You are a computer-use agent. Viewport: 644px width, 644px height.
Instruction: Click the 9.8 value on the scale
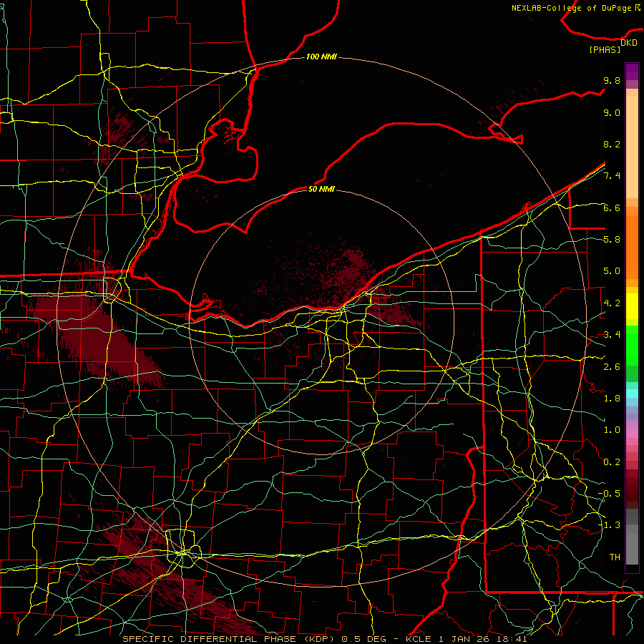pyautogui.click(x=612, y=80)
